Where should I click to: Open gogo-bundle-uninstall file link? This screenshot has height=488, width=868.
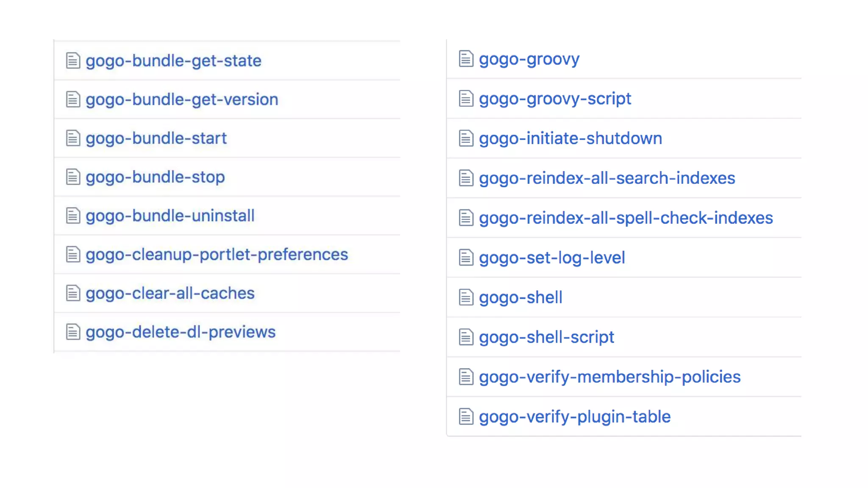[170, 216]
